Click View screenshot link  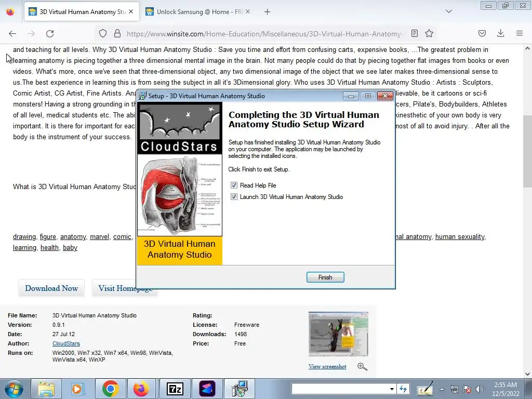click(x=327, y=366)
